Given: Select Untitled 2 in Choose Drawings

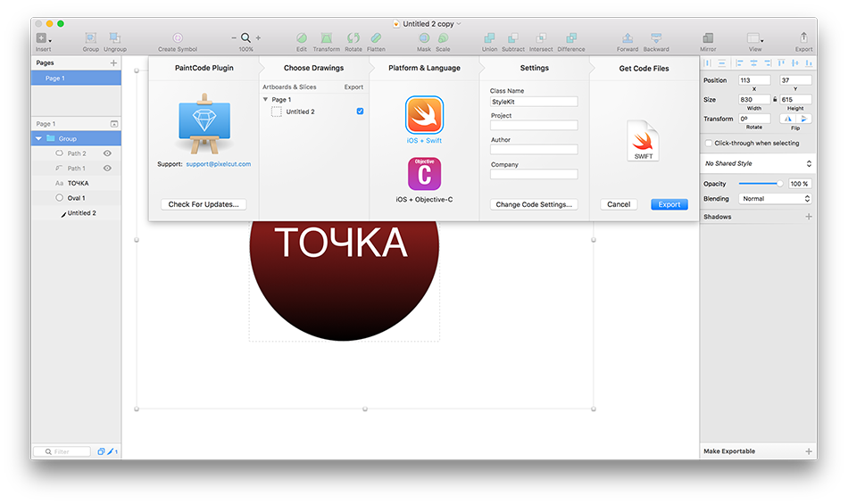Looking at the screenshot, I should click(x=300, y=112).
